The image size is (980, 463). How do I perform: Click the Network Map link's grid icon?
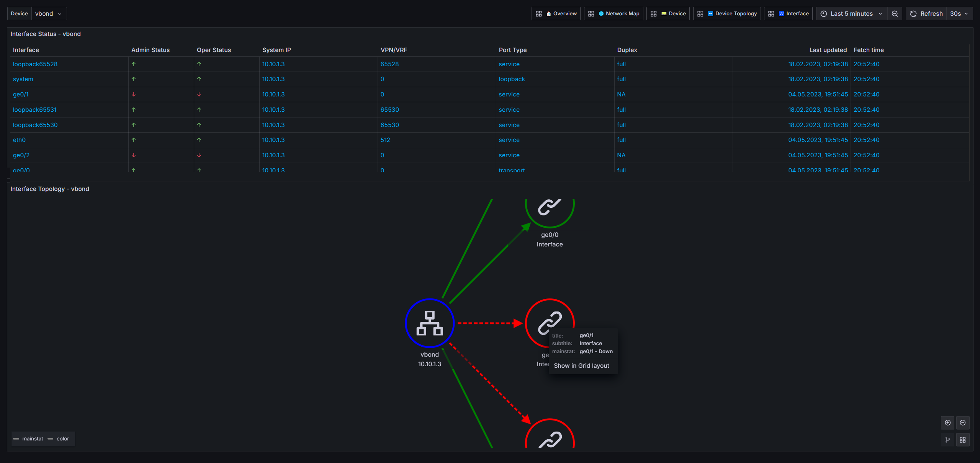click(x=591, y=14)
